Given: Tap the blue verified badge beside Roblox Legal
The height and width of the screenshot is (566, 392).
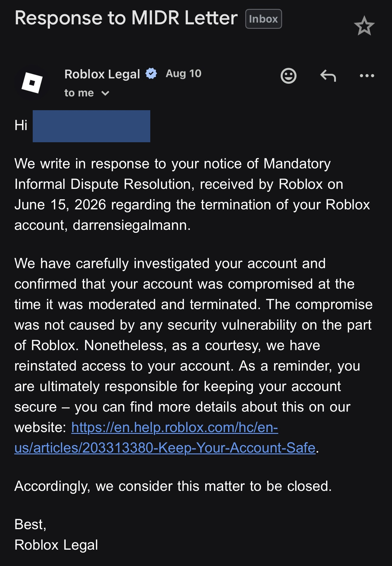Looking at the screenshot, I should click(x=151, y=73).
